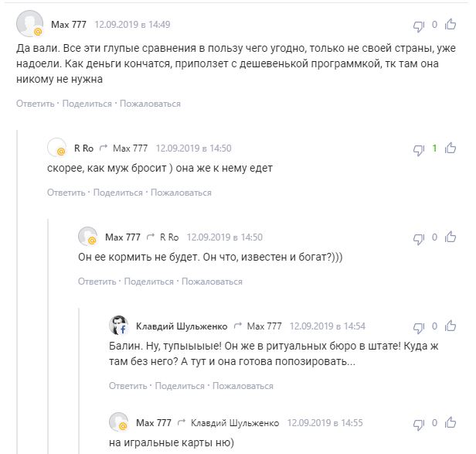Dislike the top Max 777 comment from 14:49
The height and width of the screenshot is (454, 476).
tap(420, 26)
